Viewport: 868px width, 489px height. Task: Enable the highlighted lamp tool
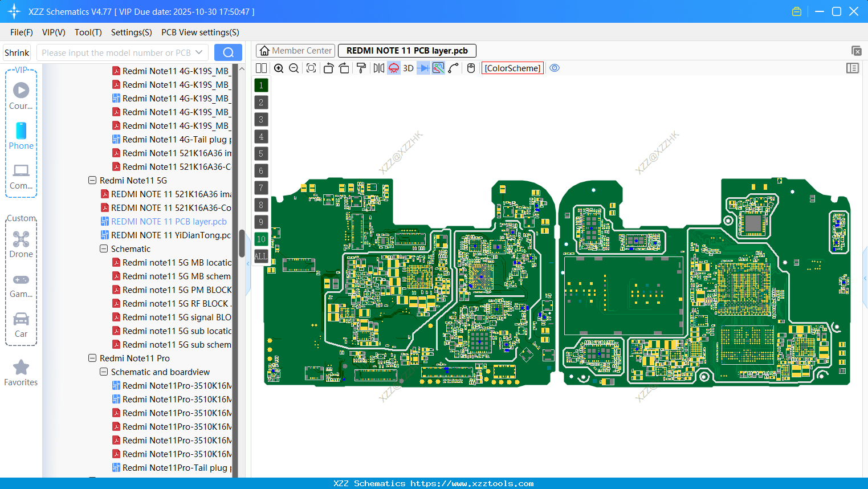(x=393, y=68)
